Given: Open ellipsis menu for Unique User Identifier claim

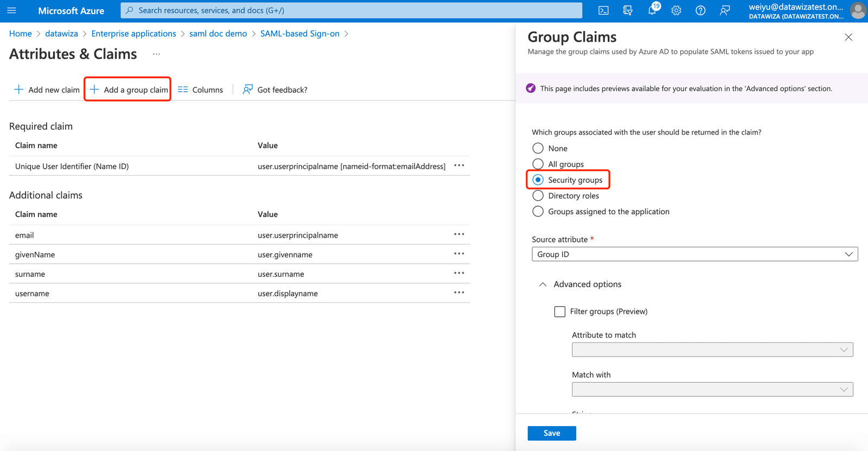Looking at the screenshot, I should click(459, 166).
